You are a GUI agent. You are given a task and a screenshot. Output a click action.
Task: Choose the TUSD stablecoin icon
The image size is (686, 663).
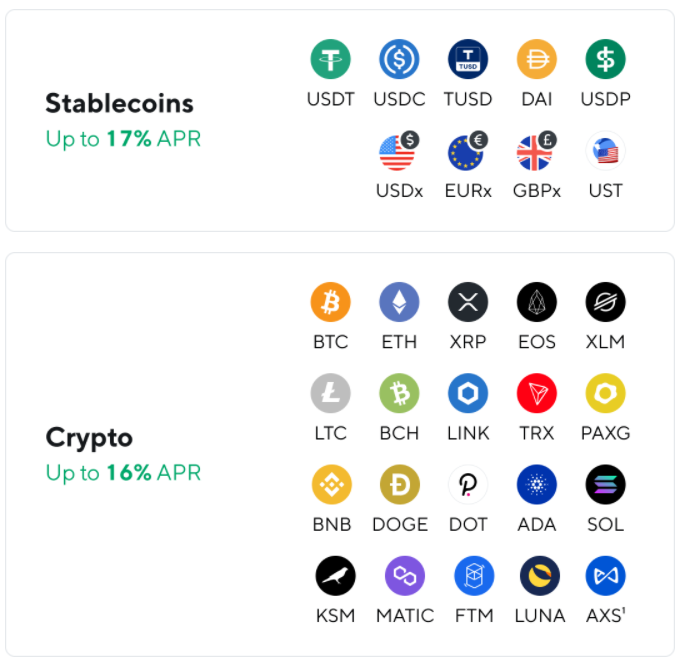(468, 59)
